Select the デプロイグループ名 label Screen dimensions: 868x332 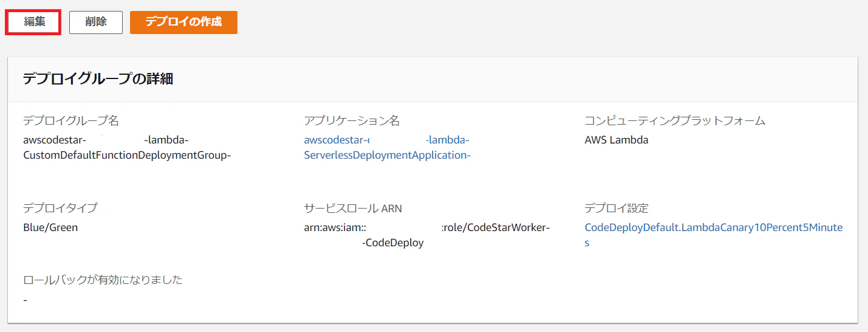point(71,120)
